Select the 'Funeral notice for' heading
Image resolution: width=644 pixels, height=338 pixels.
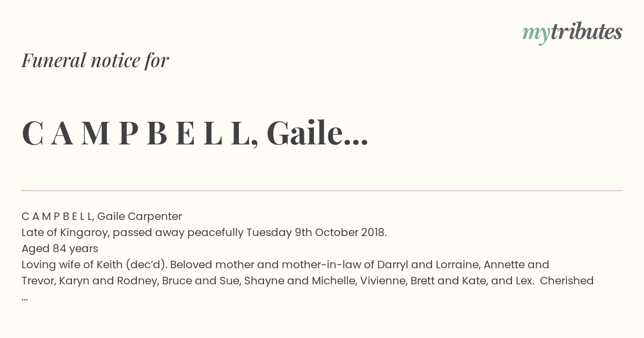pyautogui.click(x=95, y=61)
